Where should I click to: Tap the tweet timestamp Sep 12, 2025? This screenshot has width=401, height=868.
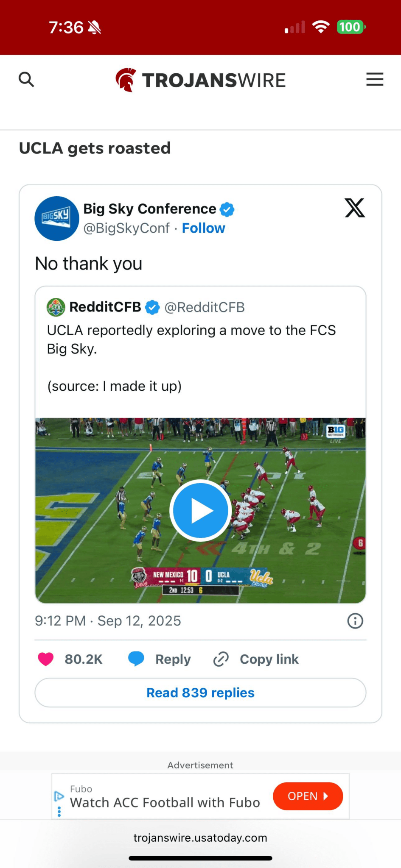(x=108, y=621)
